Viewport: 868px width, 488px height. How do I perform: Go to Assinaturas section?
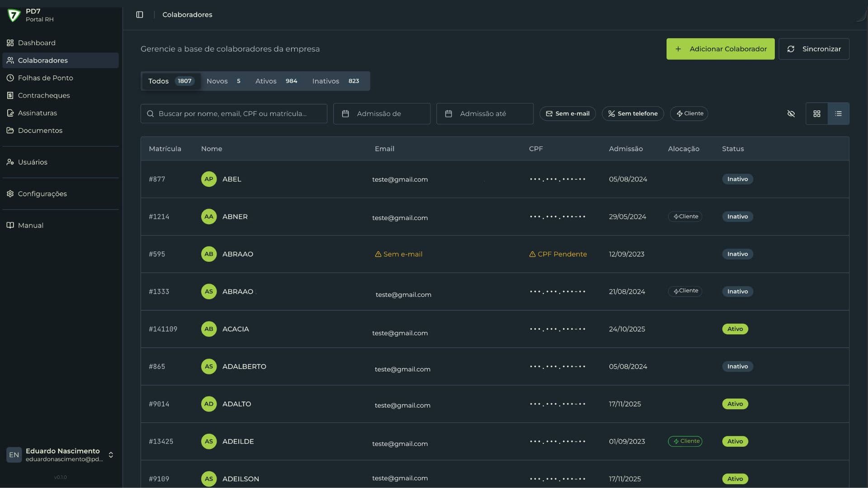(x=38, y=113)
